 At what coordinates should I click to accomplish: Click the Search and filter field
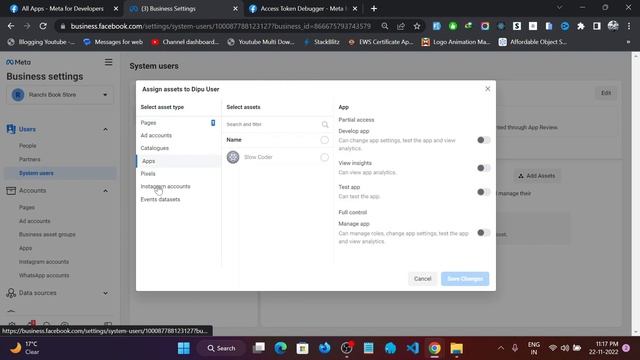click(273, 124)
